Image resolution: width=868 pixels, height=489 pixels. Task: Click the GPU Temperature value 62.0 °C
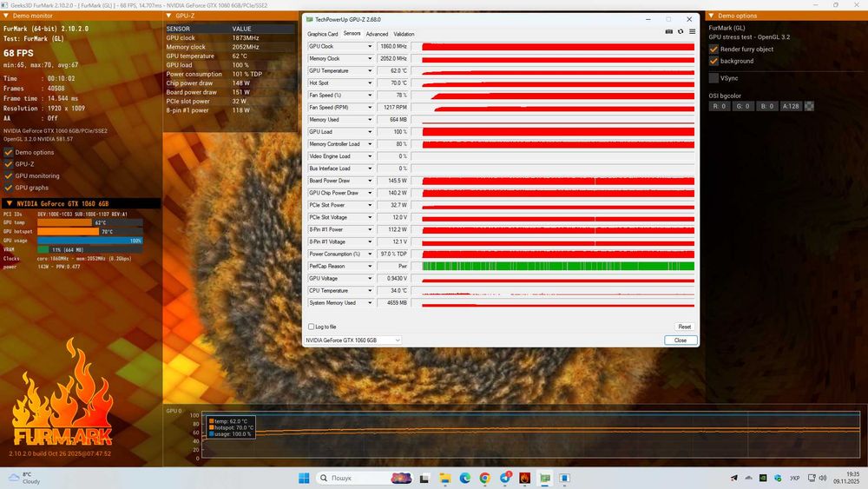(x=393, y=71)
